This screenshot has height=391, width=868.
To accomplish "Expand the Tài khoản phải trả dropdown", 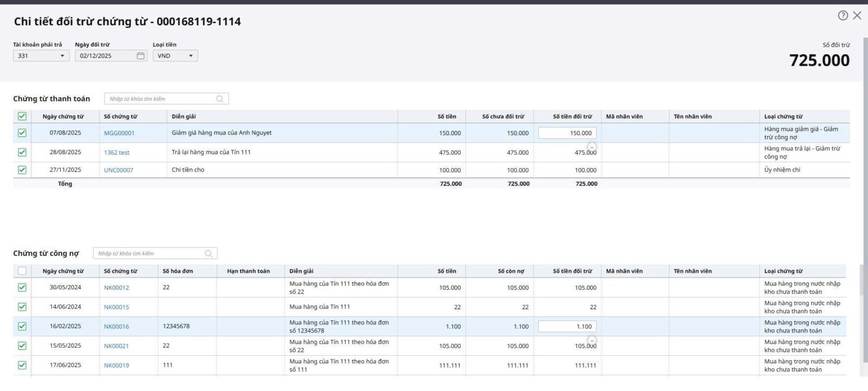I will pos(62,56).
